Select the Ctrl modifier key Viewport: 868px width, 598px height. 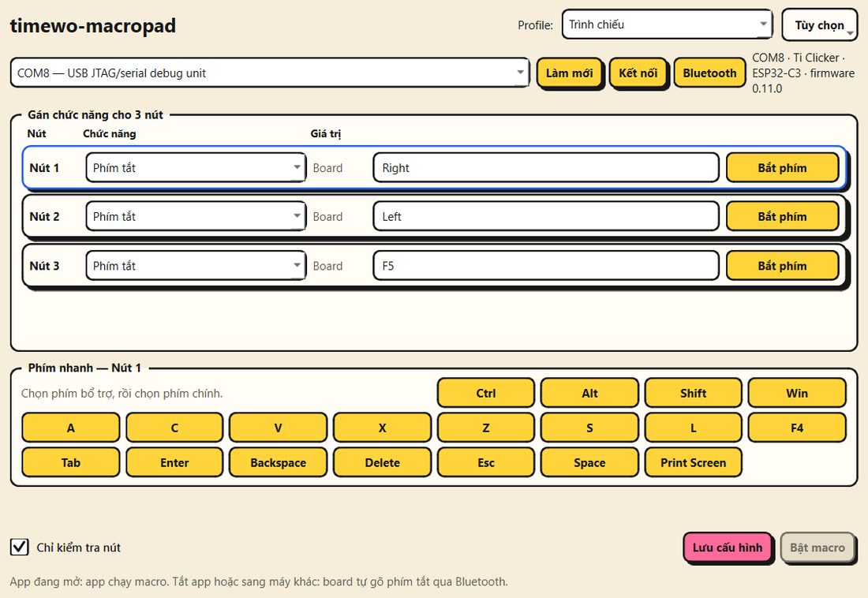point(486,393)
